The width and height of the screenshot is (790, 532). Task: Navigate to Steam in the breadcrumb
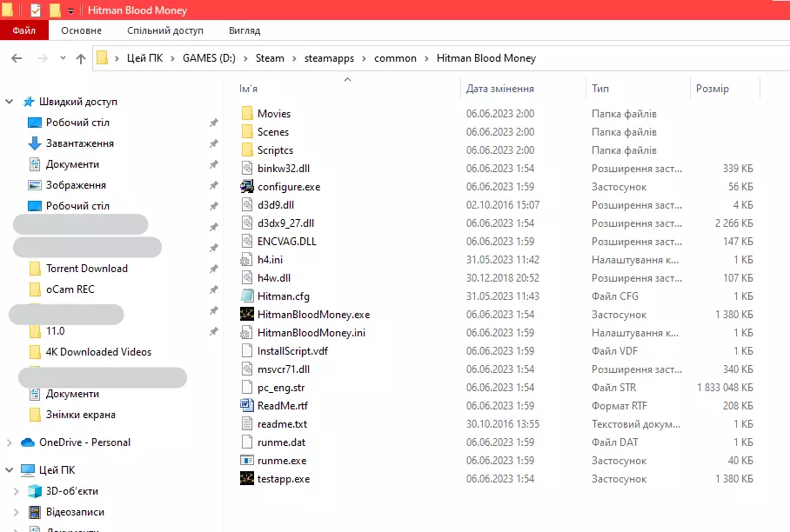[x=270, y=58]
